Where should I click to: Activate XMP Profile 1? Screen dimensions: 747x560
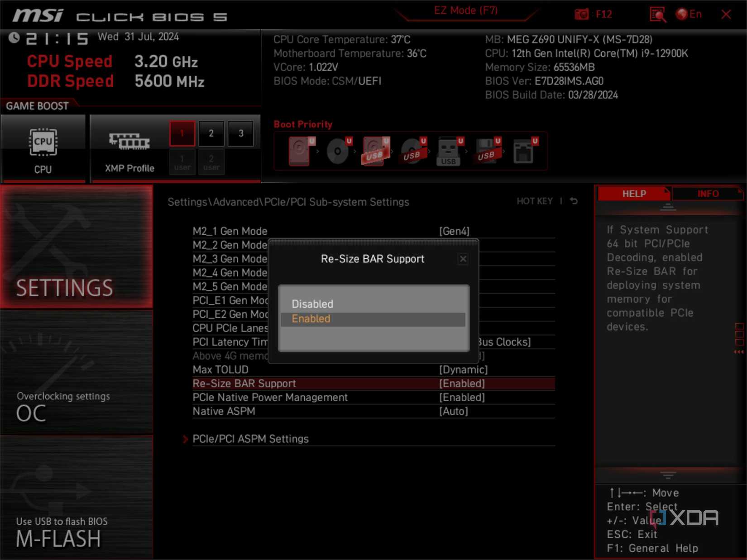[182, 133]
